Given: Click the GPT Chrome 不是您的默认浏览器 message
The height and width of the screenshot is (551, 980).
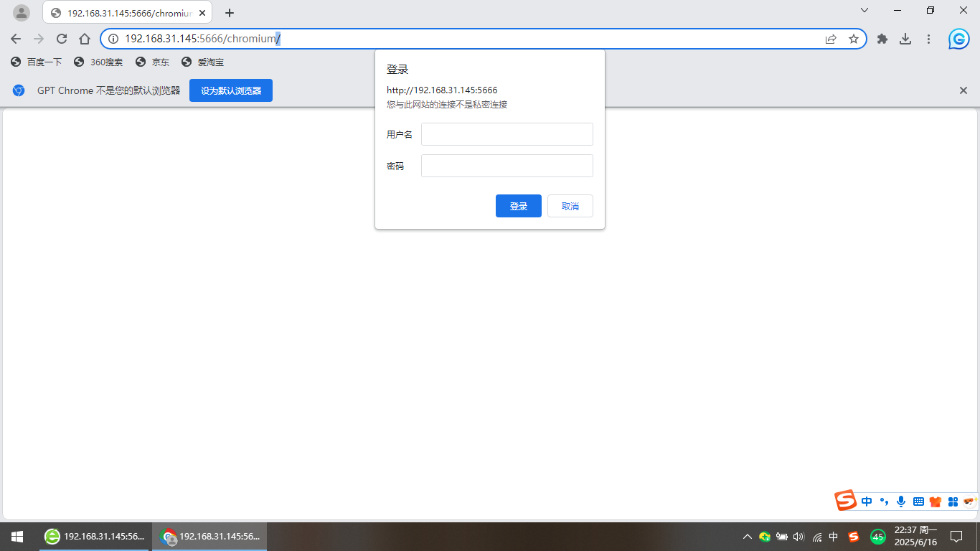Looking at the screenshot, I should (x=109, y=90).
